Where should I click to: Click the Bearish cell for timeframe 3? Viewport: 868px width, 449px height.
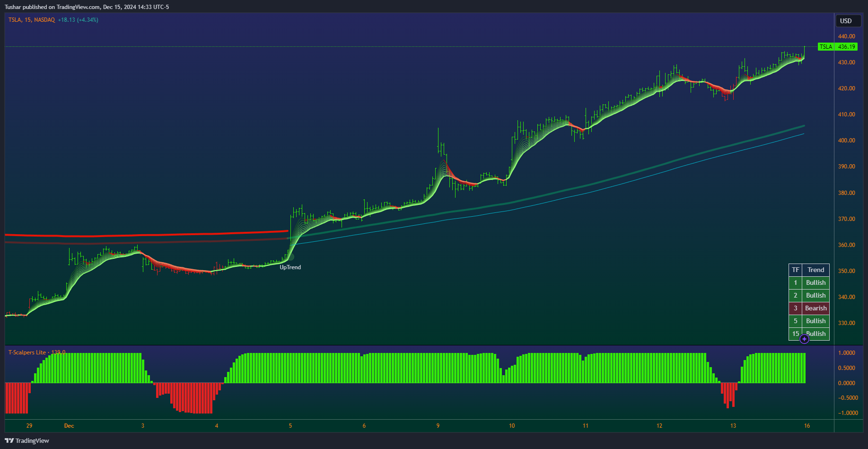click(815, 308)
